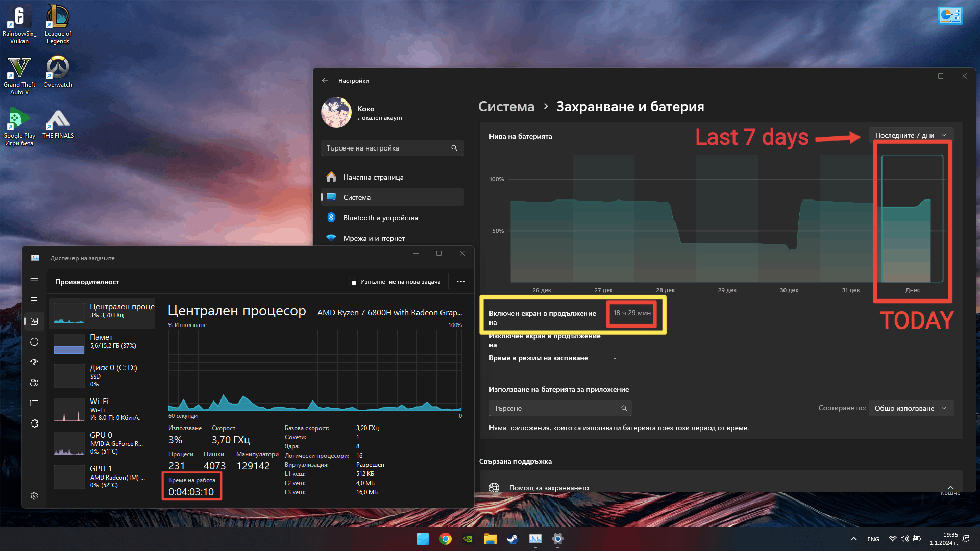Image resolution: width=980 pixels, height=551 pixels.
Task: Open Services puzzle icon in Task Manager
Action: click(34, 423)
